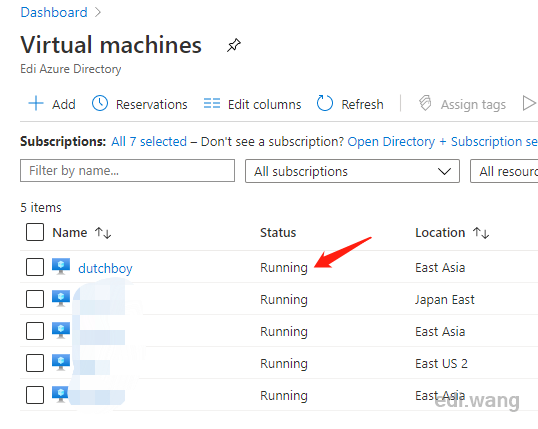Image resolution: width=538 pixels, height=429 pixels.
Task: Click the dutchboy VM icon
Action: (x=61, y=266)
